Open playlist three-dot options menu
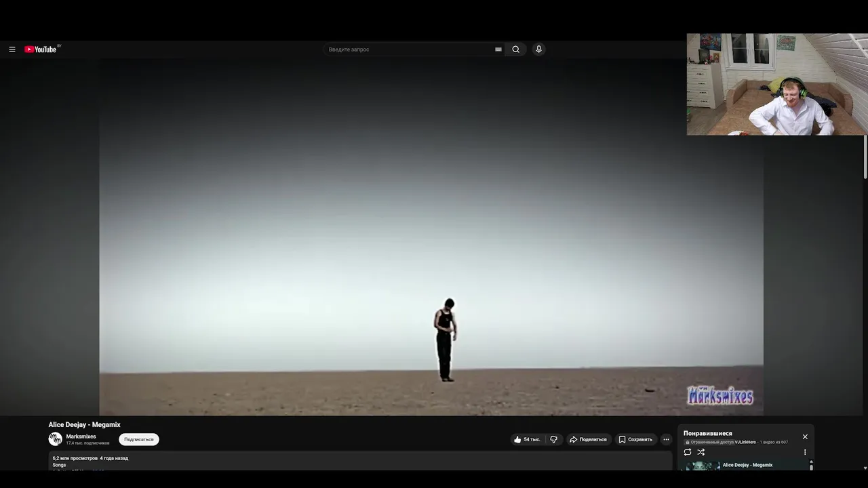This screenshot has width=868, height=488. point(805,452)
